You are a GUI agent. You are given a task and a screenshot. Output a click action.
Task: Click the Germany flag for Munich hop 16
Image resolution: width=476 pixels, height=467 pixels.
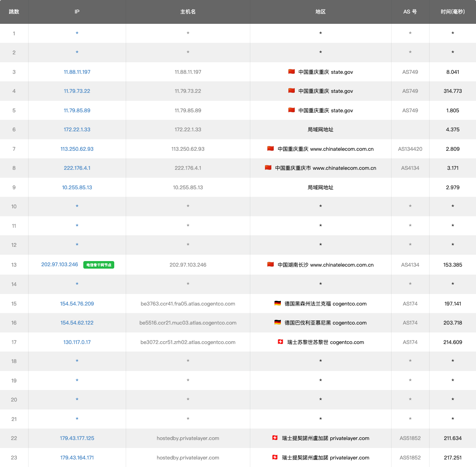click(278, 323)
